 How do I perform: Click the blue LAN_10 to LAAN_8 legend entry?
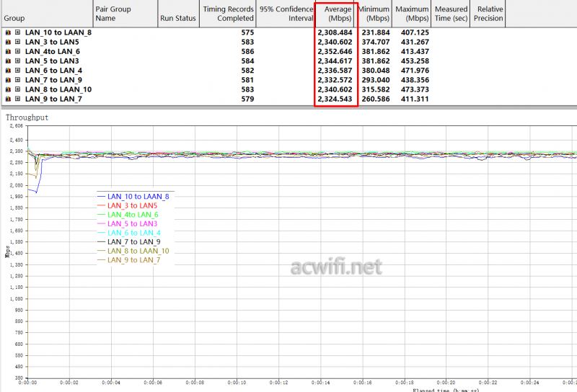(x=138, y=196)
